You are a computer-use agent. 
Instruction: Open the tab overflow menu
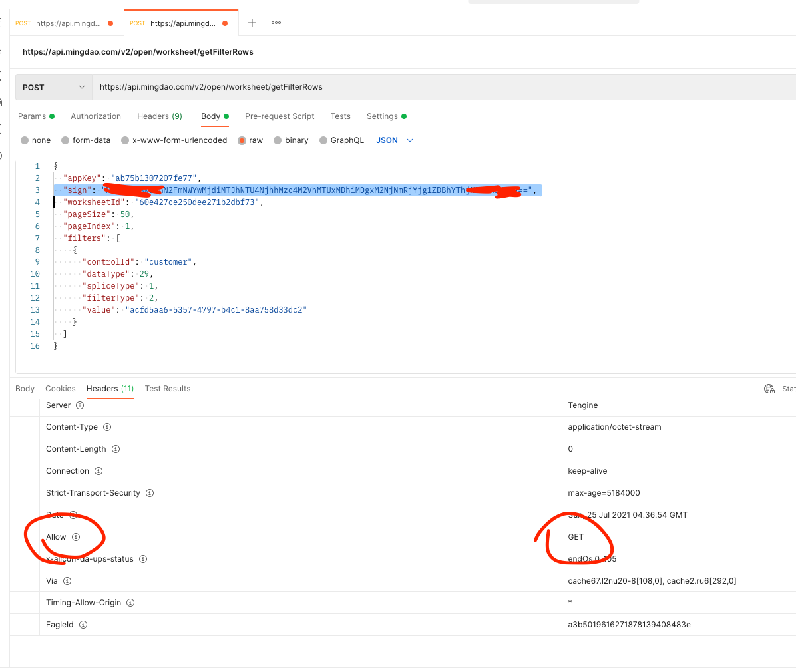click(276, 23)
